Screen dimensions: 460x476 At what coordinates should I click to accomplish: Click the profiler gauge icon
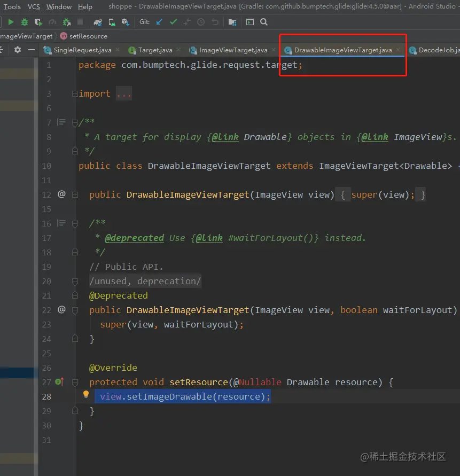(x=52, y=22)
